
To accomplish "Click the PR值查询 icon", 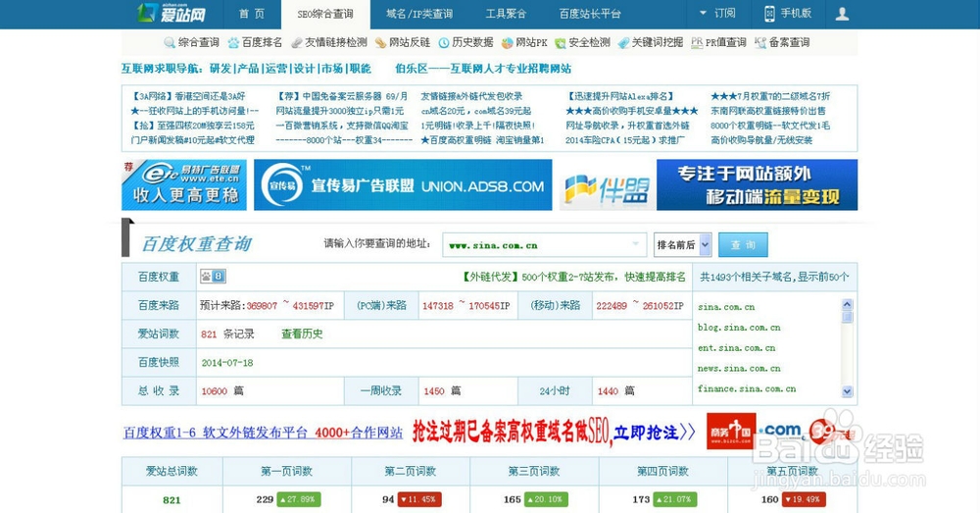I will pos(697,42).
